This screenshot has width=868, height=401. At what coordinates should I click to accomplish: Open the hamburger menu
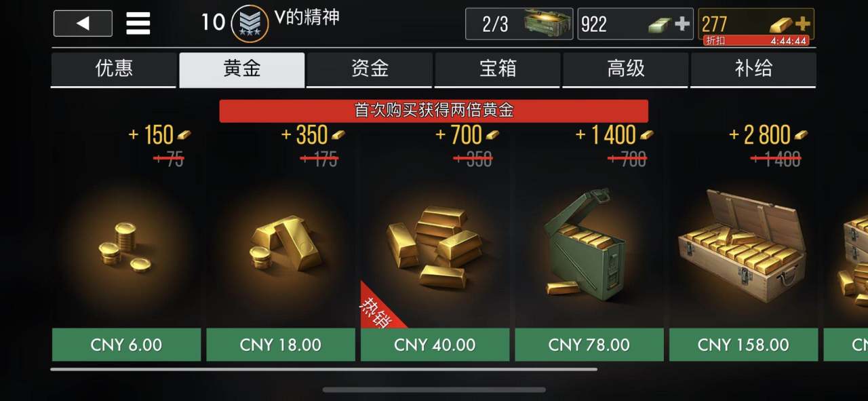(138, 24)
